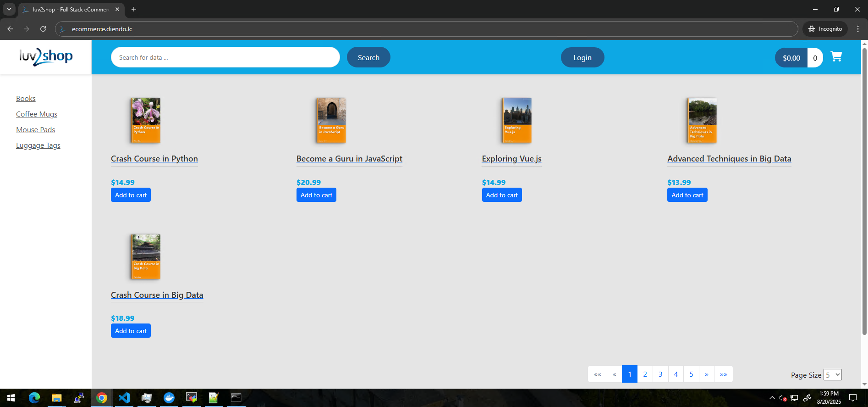The width and height of the screenshot is (868, 407).
Task: Click the page vertical scrollbar
Action: click(x=864, y=193)
